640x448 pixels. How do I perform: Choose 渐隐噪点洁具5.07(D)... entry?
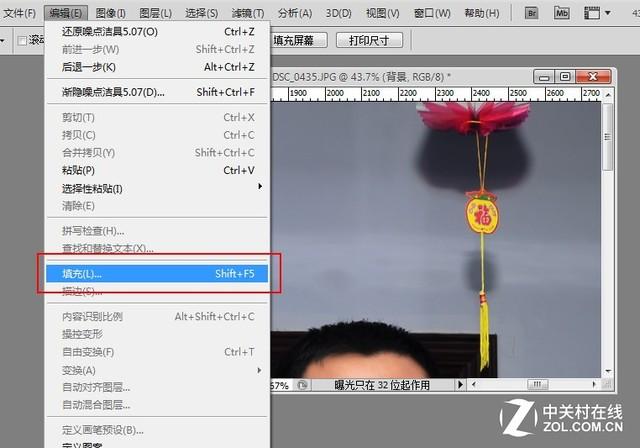coord(158,92)
